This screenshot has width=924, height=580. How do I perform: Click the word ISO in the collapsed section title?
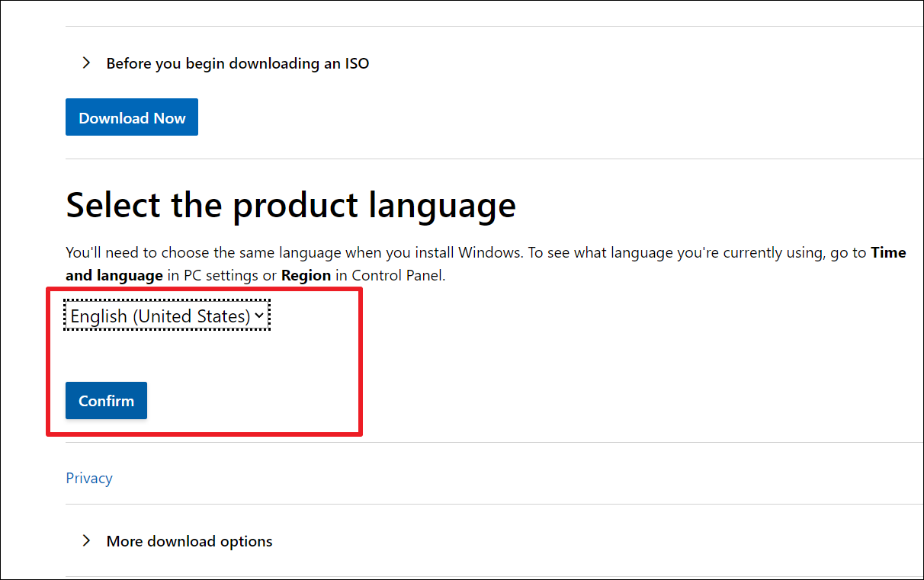pos(356,64)
